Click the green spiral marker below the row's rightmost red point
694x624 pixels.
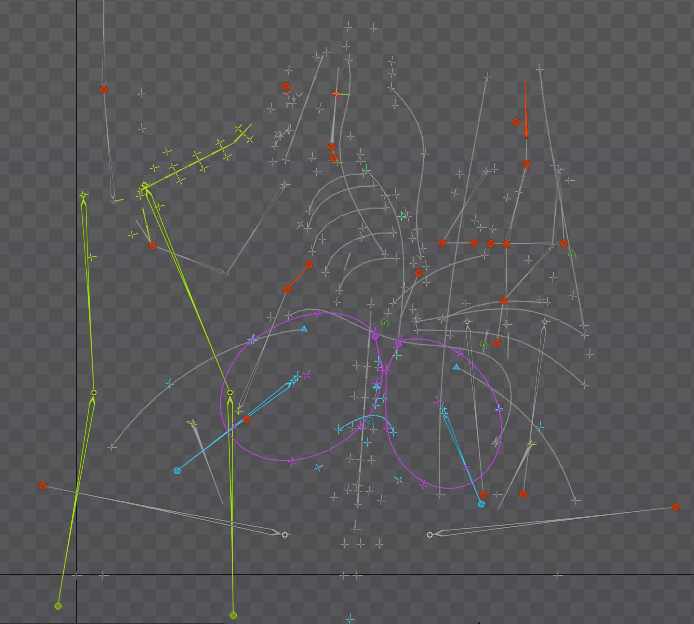click(x=572, y=254)
